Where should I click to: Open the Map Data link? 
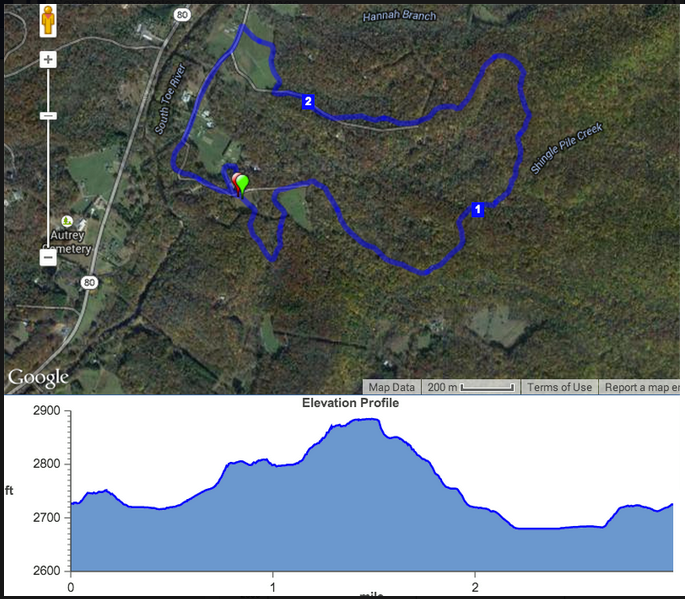point(391,387)
